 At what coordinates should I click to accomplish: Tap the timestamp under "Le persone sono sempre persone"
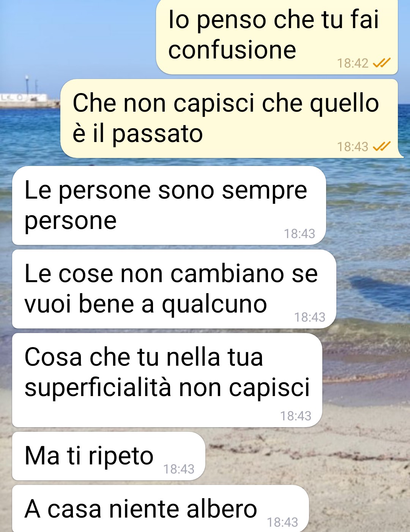click(x=300, y=234)
